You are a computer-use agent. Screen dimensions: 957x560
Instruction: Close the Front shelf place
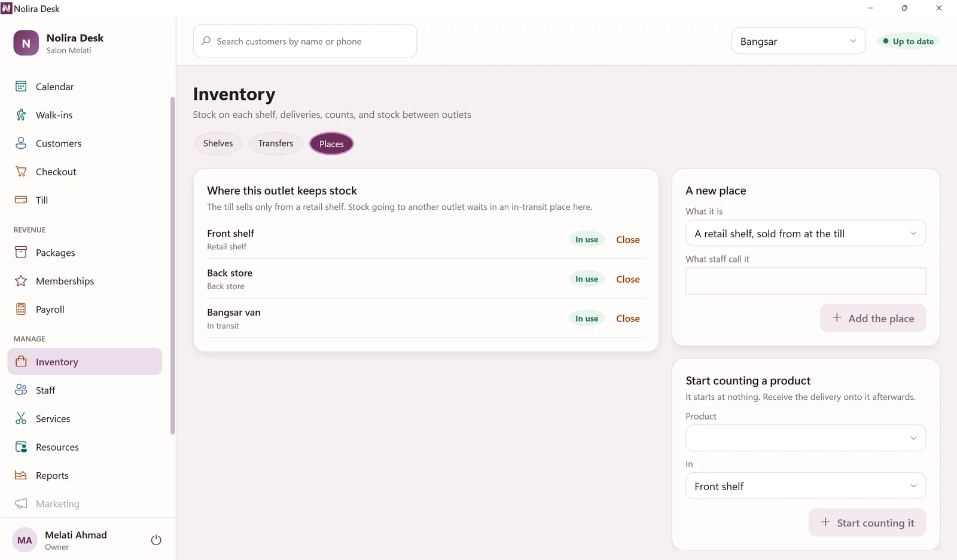click(x=628, y=240)
